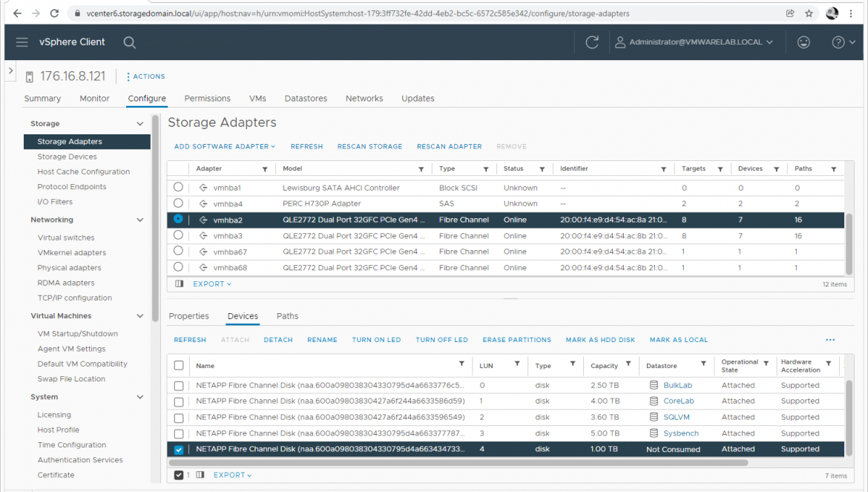The width and height of the screenshot is (868, 492).
Task: Click the browser address bar URL
Action: (358, 13)
